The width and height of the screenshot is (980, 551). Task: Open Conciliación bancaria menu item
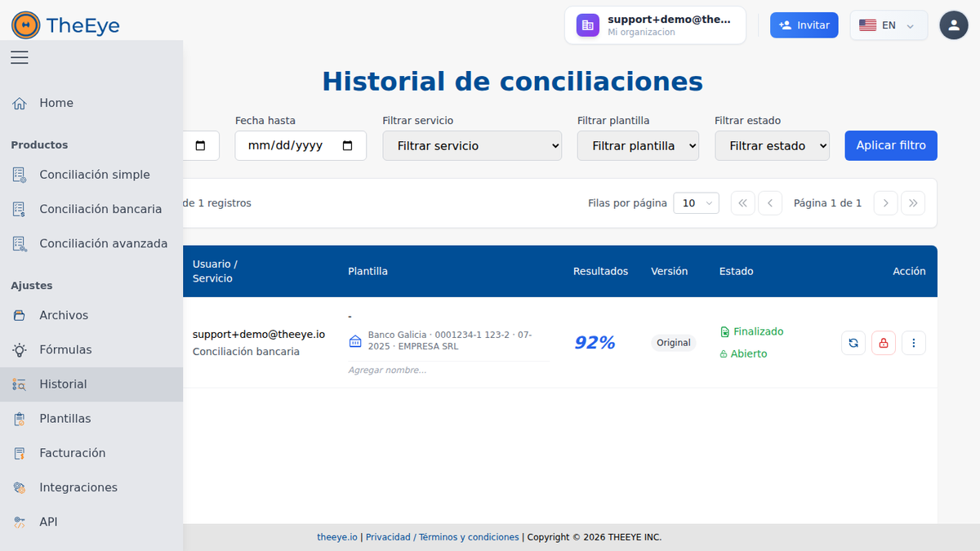click(x=91, y=209)
